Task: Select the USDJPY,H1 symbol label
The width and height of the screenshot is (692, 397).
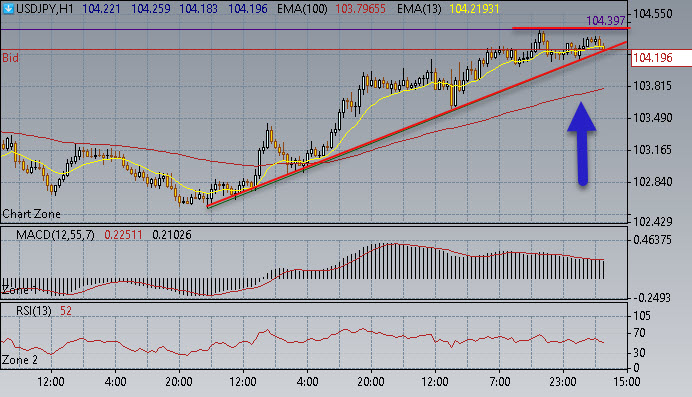Action: pos(45,8)
